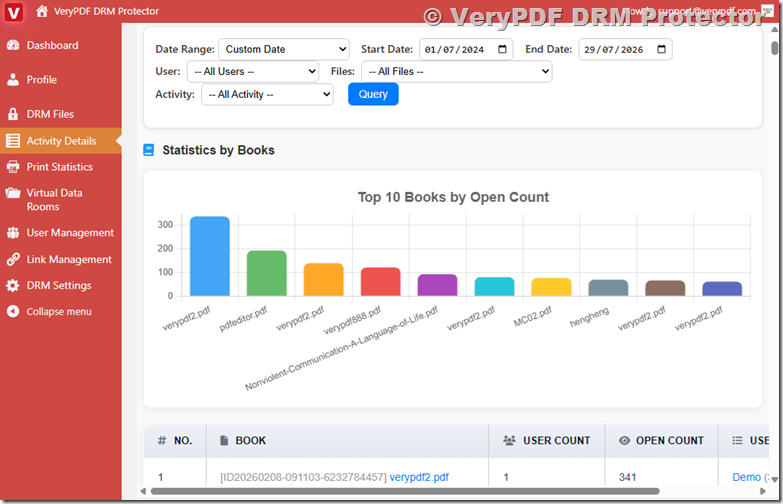Click the orange verypdf2.pdf chart bar
The height and width of the screenshot is (504, 783).
[x=324, y=280]
